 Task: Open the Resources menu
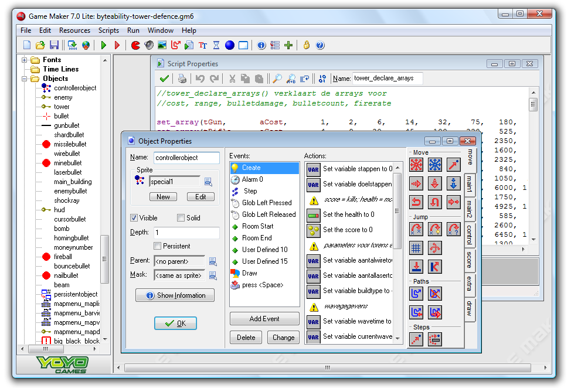(x=74, y=30)
